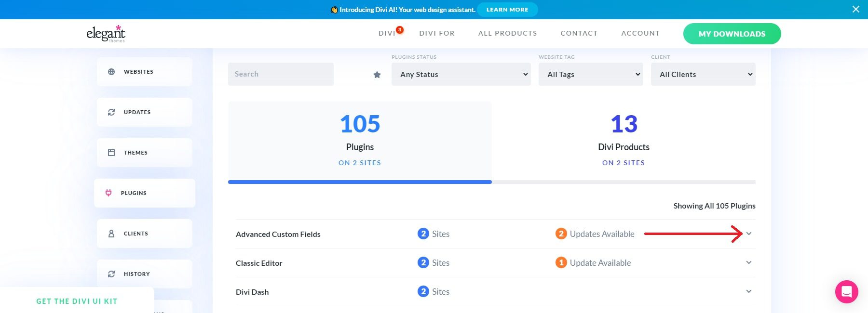The width and height of the screenshot is (868, 313).
Task: Click the orange 2 Updates Available badge
Action: click(x=561, y=234)
